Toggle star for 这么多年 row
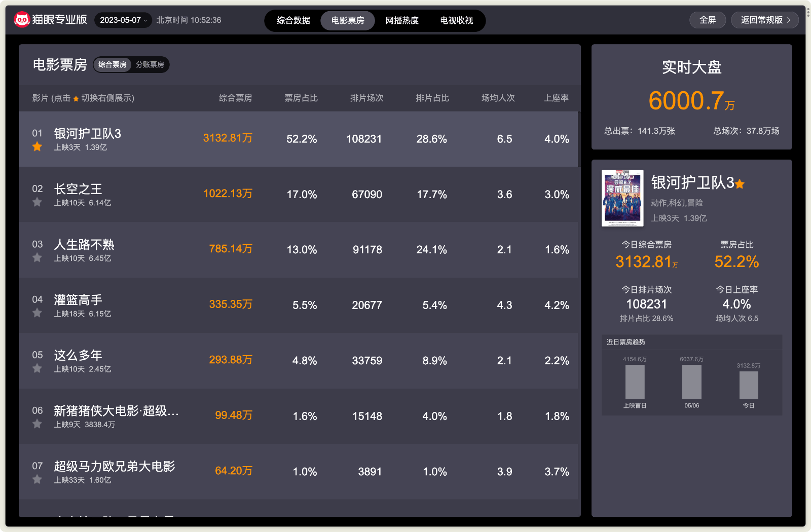Image resolution: width=811 pixels, height=532 pixels. click(37, 368)
